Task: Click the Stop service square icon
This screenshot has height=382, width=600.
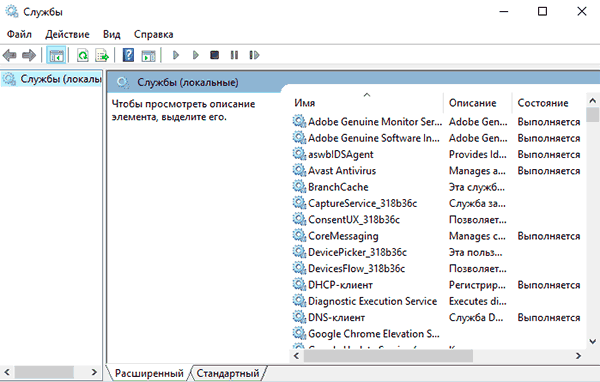Action: click(215, 55)
